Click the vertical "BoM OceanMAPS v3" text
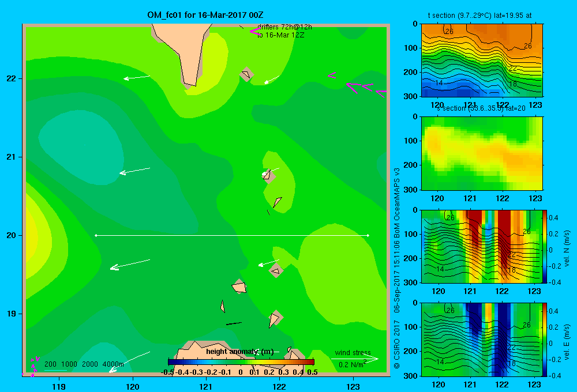This screenshot has height=392, width=577. [397, 202]
